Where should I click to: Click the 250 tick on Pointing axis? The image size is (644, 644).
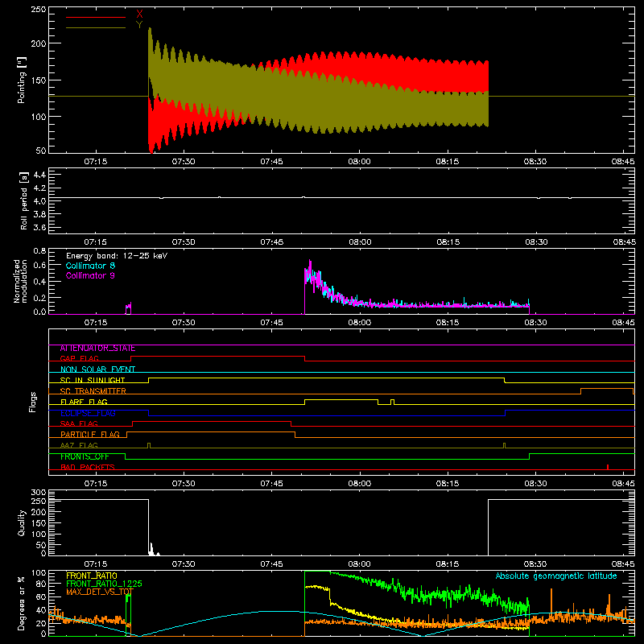coord(39,9)
